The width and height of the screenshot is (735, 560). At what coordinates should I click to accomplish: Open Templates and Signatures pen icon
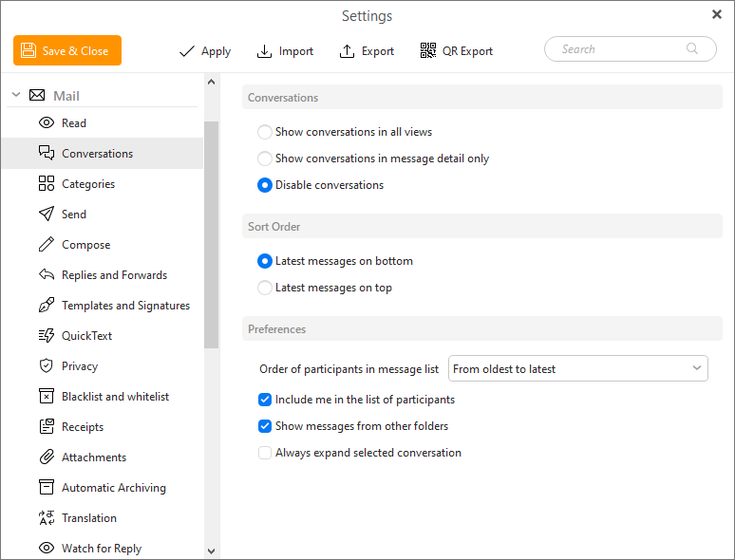[x=46, y=306]
